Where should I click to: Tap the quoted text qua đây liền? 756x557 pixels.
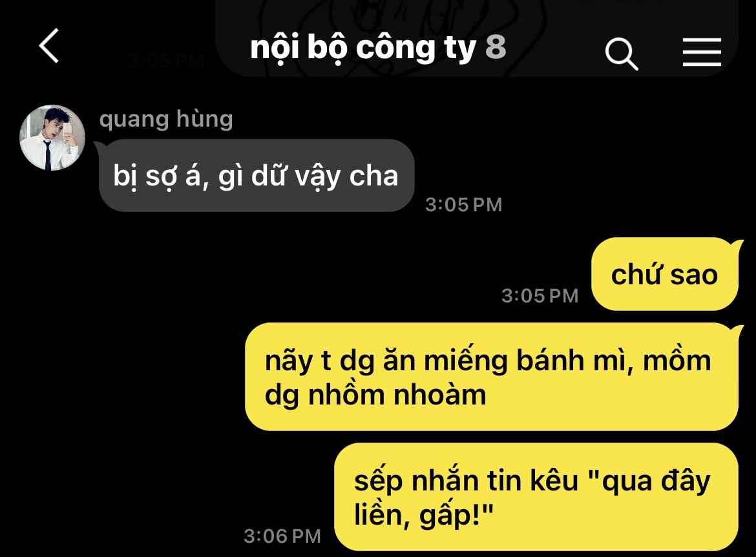coord(532,498)
